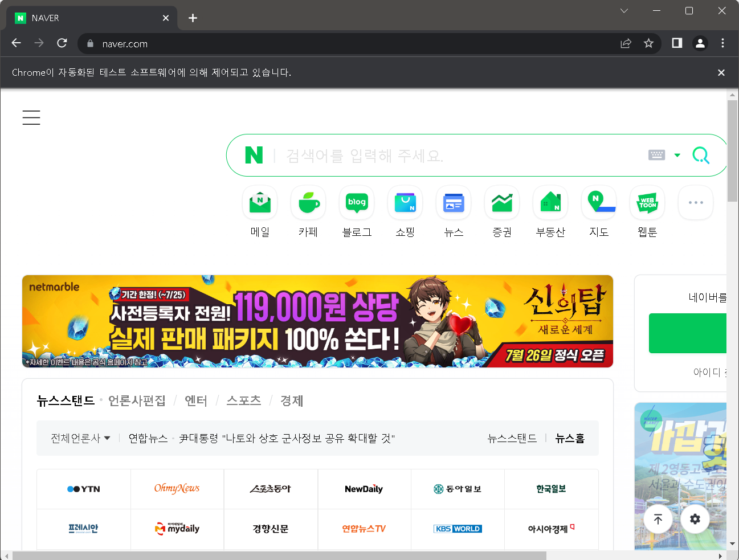The height and width of the screenshot is (560, 739).
Task: Open the YTN press logo
Action: point(84,489)
